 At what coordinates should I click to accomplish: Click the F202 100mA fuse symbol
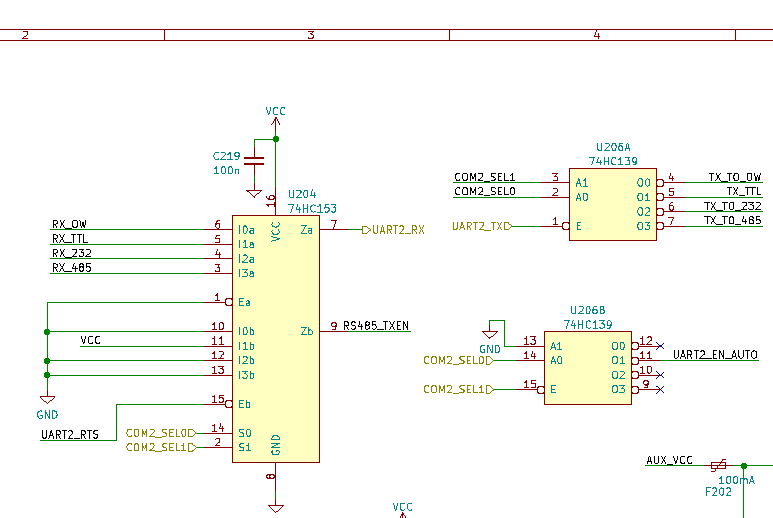tap(717, 466)
